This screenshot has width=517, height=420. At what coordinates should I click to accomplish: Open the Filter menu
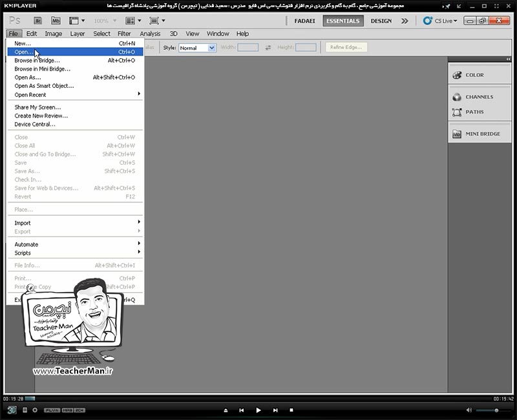coord(124,34)
